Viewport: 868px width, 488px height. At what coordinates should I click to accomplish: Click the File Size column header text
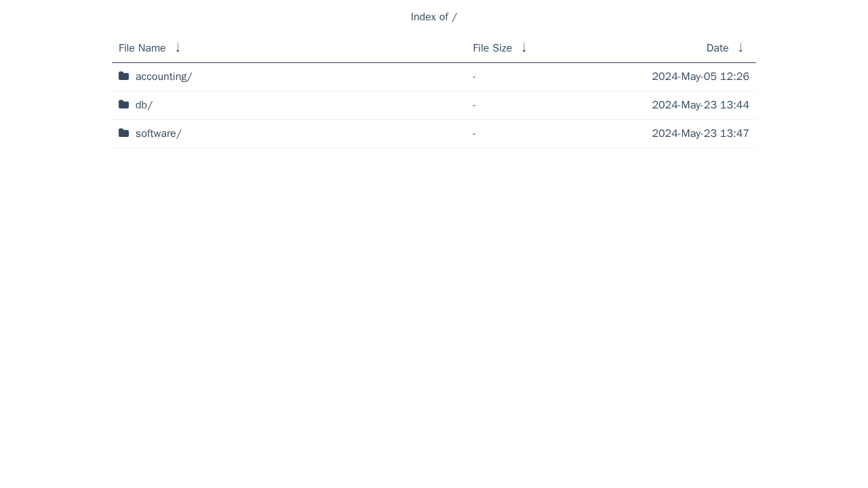click(492, 48)
